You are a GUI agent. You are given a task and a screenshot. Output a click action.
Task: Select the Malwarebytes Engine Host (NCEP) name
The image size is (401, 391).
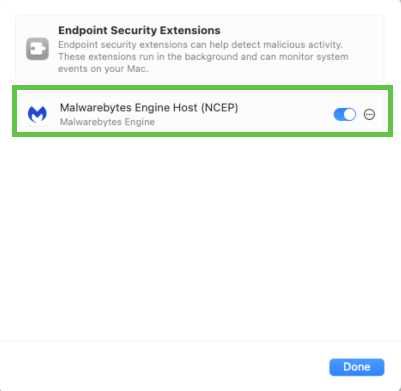point(149,108)
